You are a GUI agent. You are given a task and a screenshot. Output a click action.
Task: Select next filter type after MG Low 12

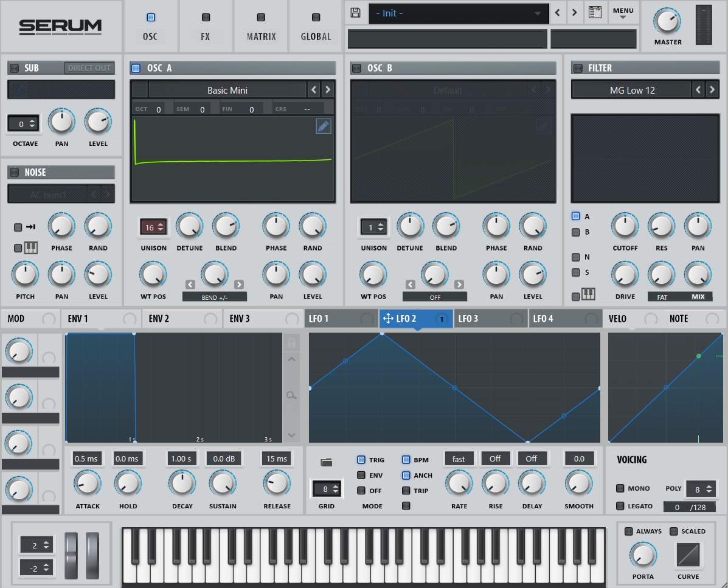point(712,89)
